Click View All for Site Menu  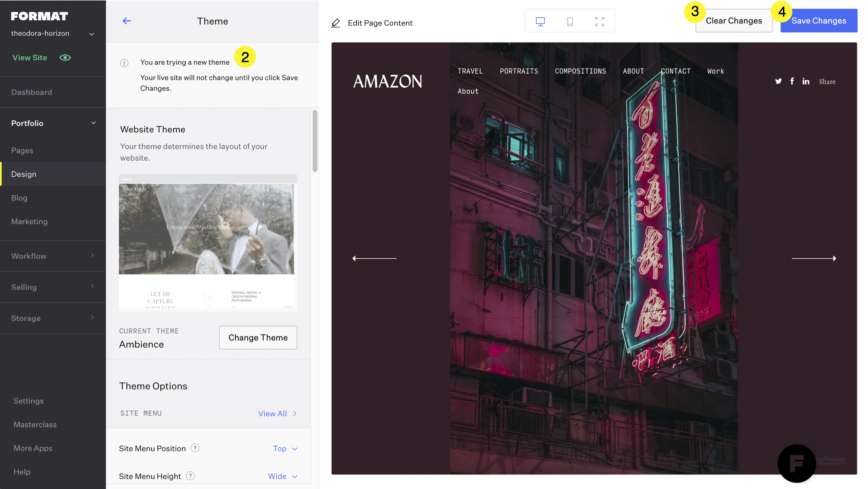tap(277, 414)
